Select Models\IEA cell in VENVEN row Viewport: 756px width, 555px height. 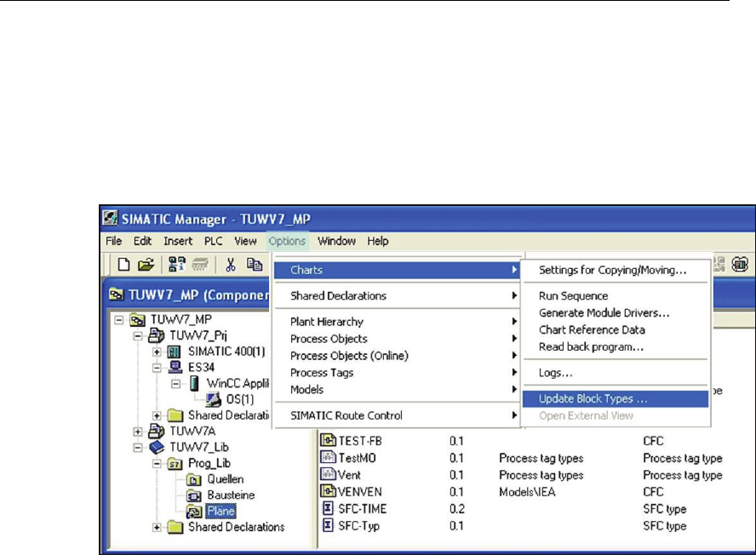pyautogui.click(x=527, y=492)
